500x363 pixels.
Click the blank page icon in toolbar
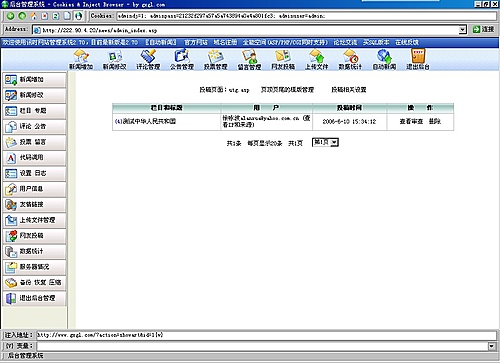(x=67, y=16)
